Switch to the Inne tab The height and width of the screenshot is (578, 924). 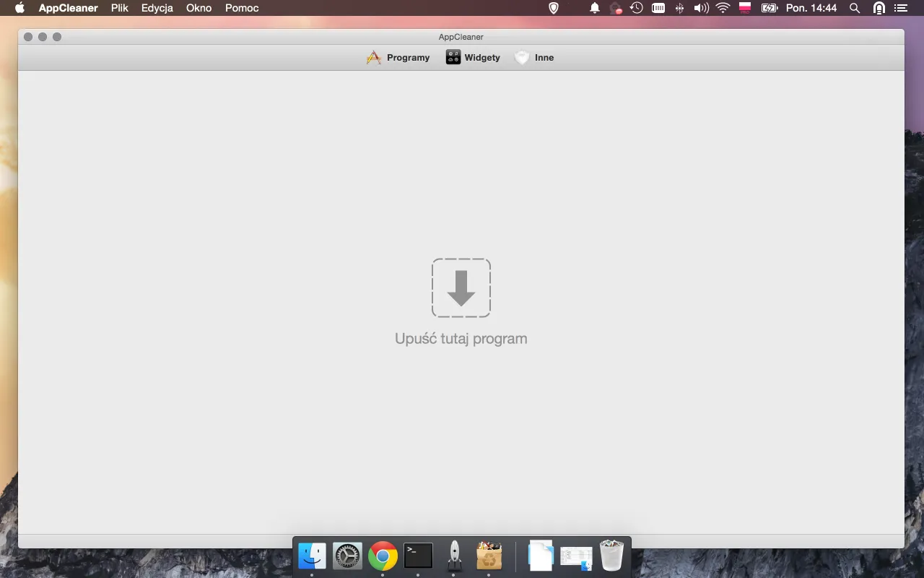point(544,57)
